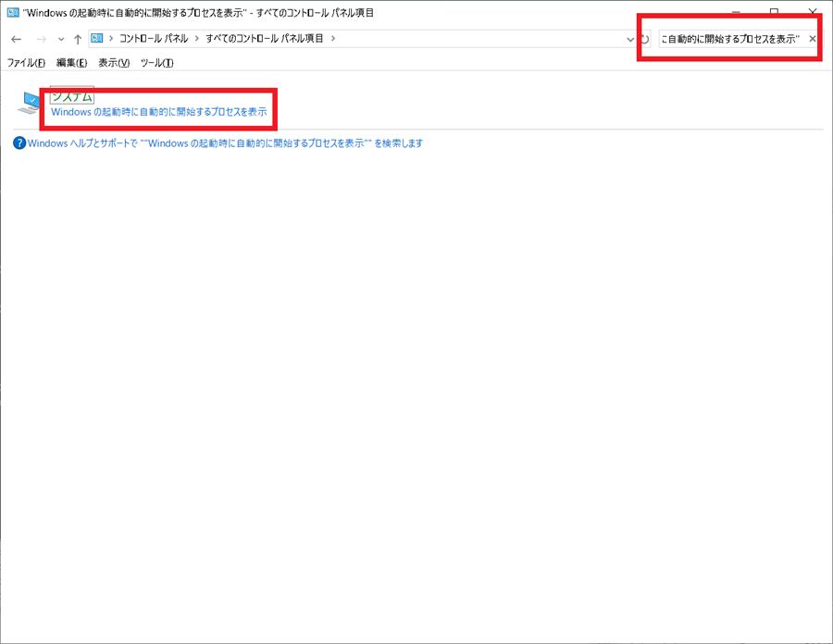This screenshot has height=644, width=833.
Task: Expand chevron after すべてのコントロール パネル項目
Action: click(333, 38)
